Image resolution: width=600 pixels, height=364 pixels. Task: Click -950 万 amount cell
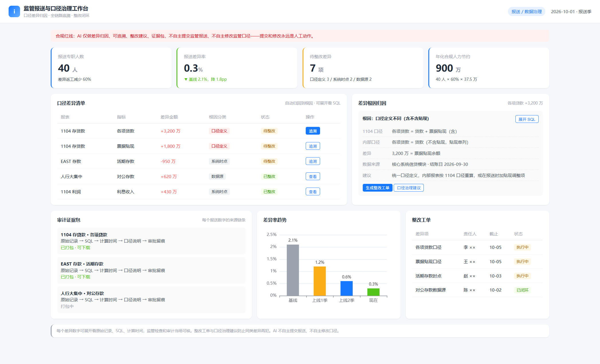[168, 161]
